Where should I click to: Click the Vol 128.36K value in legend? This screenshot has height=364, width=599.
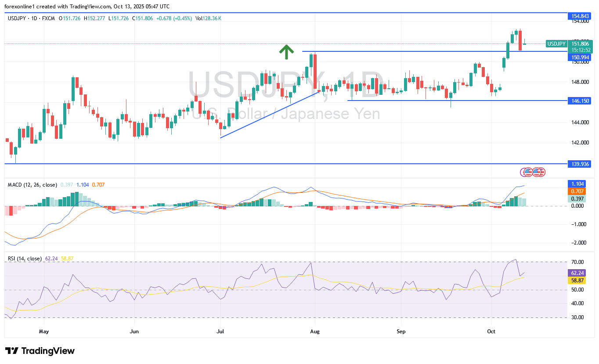209,18
